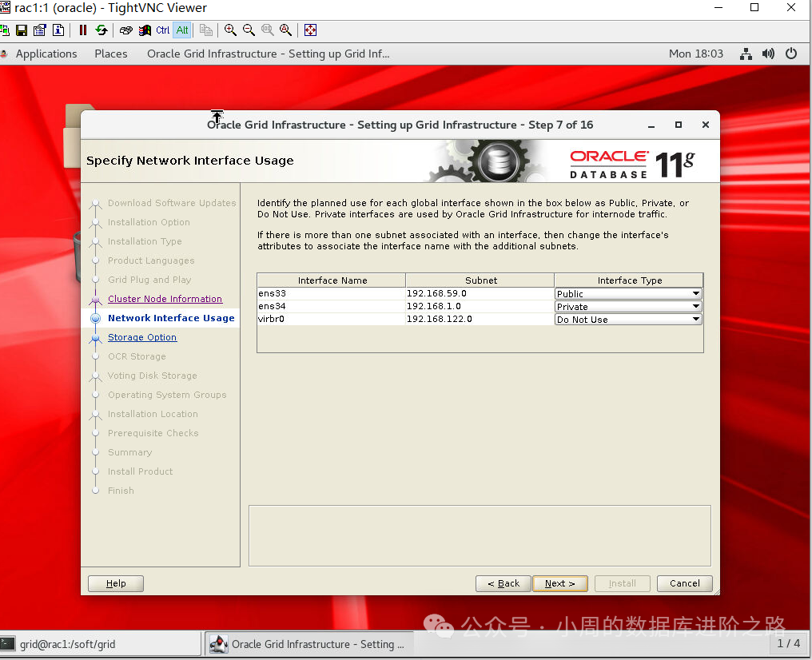Zoom in with magnifier plus icon
Screen dimensions: 812x660
(x=230, y=30)
